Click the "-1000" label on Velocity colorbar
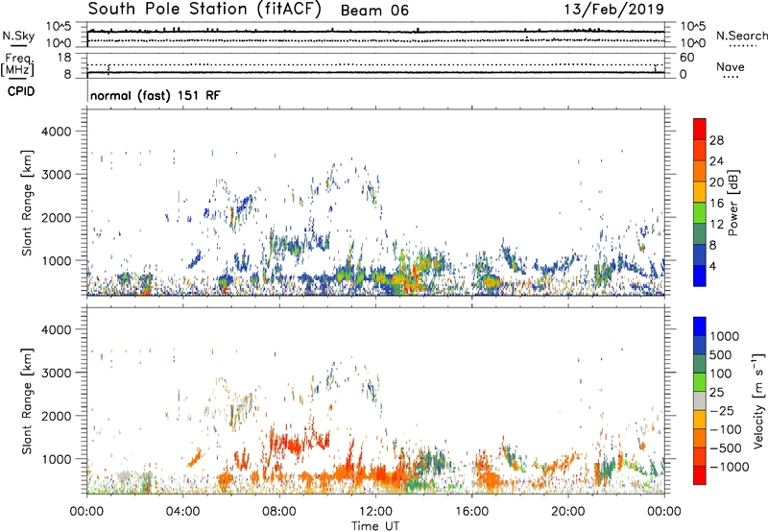This screenshot has height=532, width=768. [x=730, y=467]
